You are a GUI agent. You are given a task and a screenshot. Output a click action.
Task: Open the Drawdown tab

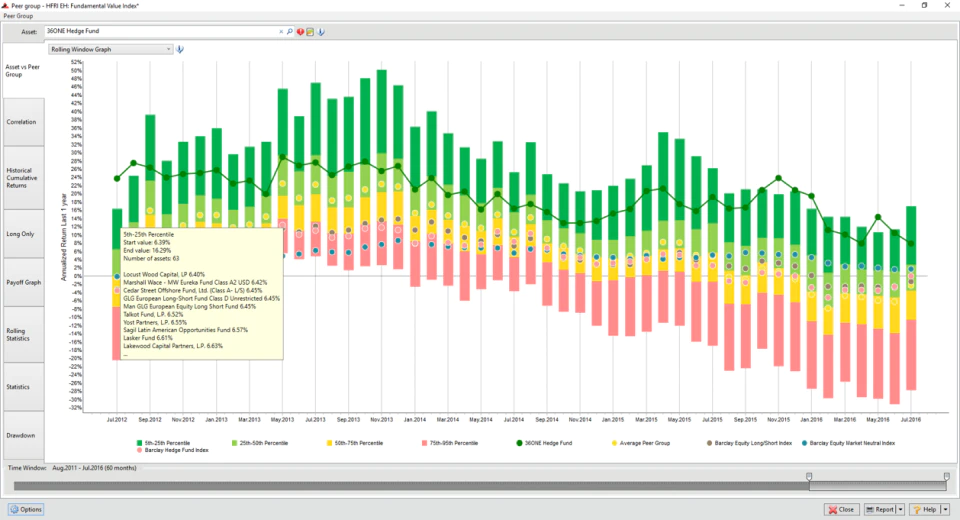point(23,435)
